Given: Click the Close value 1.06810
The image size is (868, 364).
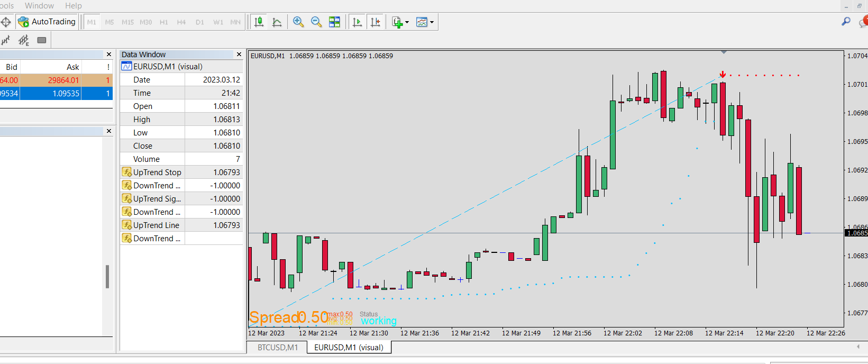Looking at the screenshot, I should coord(227,146).
